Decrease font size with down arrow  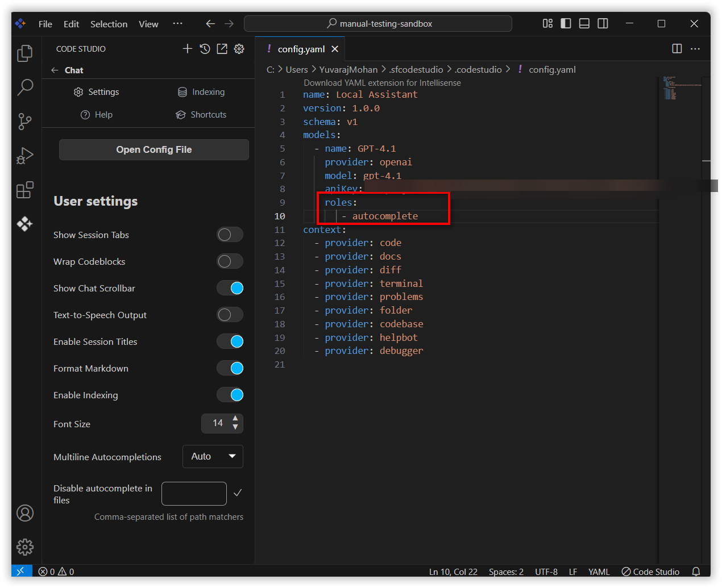tap(235, 427)
